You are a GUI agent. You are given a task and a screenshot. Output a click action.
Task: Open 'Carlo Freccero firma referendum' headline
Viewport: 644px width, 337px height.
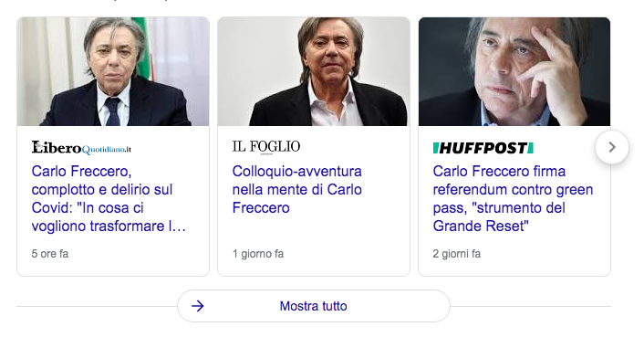(x=513, y=198)
